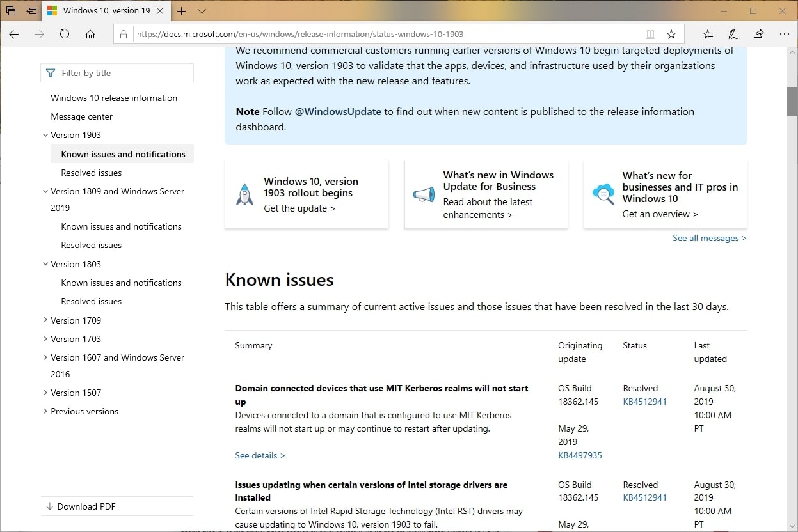The height and width of the screenshot is (532, 798).
Task: Click the Last updated column header
Action: coord(710,352)
